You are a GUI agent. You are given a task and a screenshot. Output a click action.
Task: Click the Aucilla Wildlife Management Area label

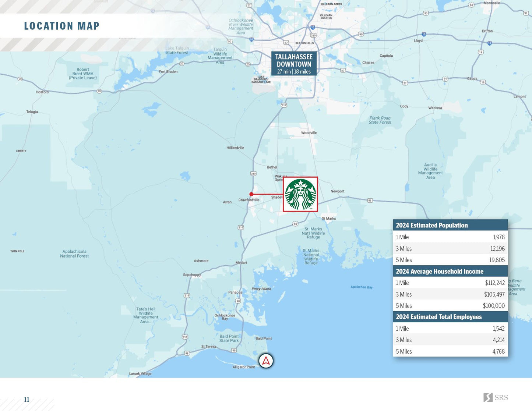point(430,171)
